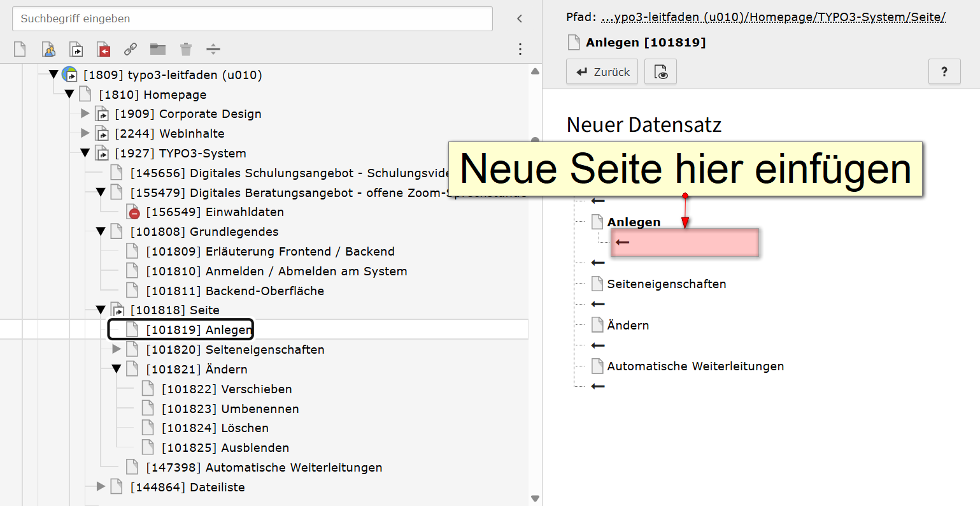Expand the Corporate Design tree node

click(85, 114)
